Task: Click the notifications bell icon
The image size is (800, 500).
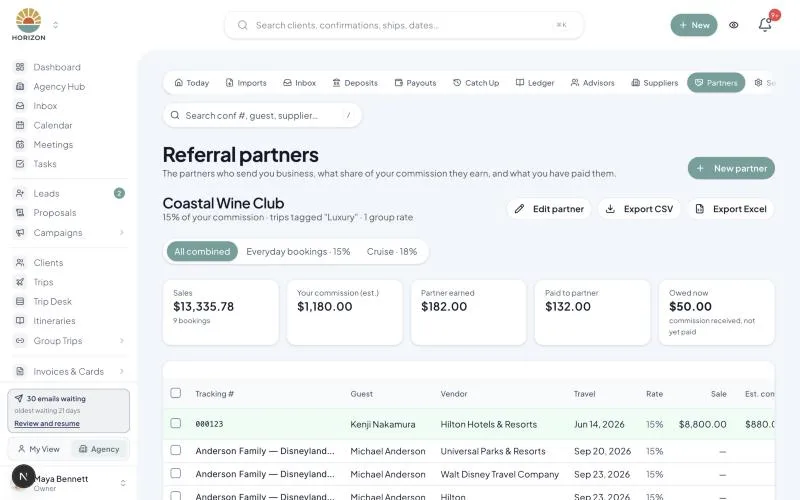Action: (764, 25)
